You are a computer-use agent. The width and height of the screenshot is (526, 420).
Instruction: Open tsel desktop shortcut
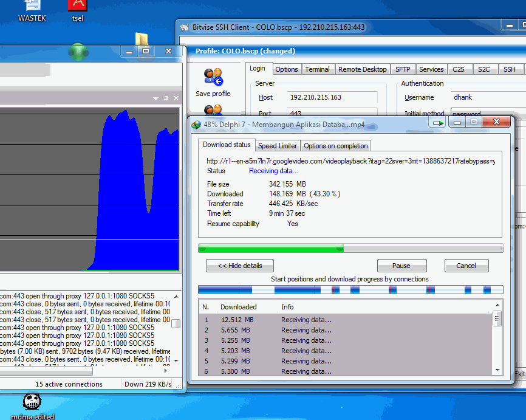(x=78, y=11)
